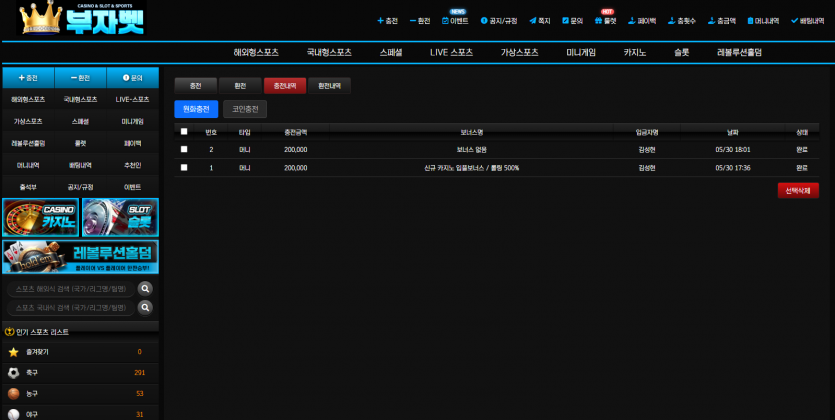Switch to the 충전내역 tab
Image resolution: width=835 pixels, height=420 pixels.
coord(285,85)
